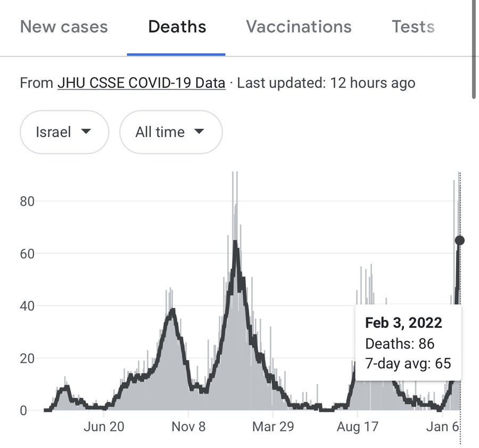The image size is (479, 448).
Task: Click the caret arrow beside Israel
Action: [x=86, y=132]
